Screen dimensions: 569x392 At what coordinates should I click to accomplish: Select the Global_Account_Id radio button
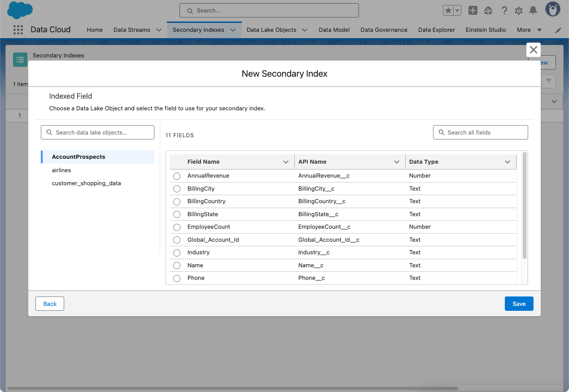(177, 240)
